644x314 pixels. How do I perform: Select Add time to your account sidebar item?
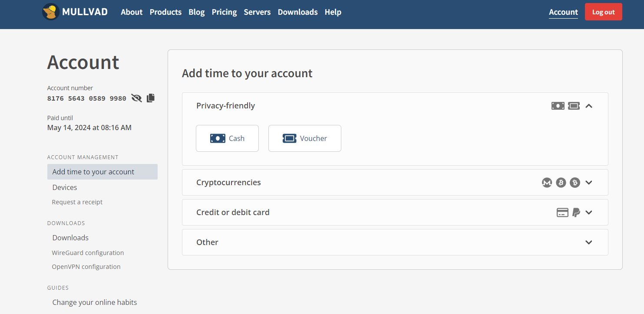(x=102, y=172)
